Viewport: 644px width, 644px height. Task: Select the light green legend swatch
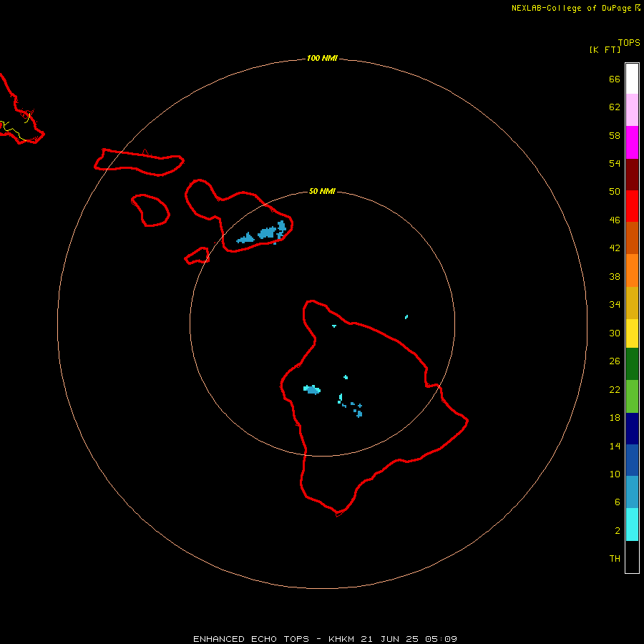coord(632,396)
